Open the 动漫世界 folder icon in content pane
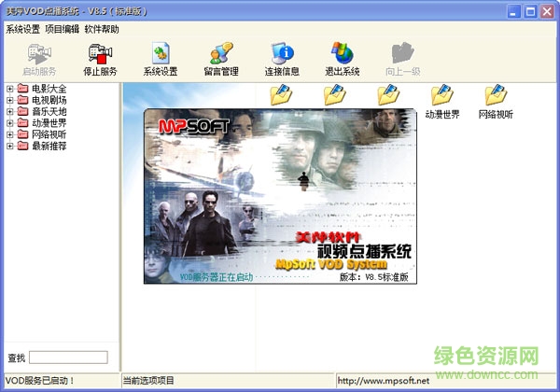560x392 pixels. point(442,94)
